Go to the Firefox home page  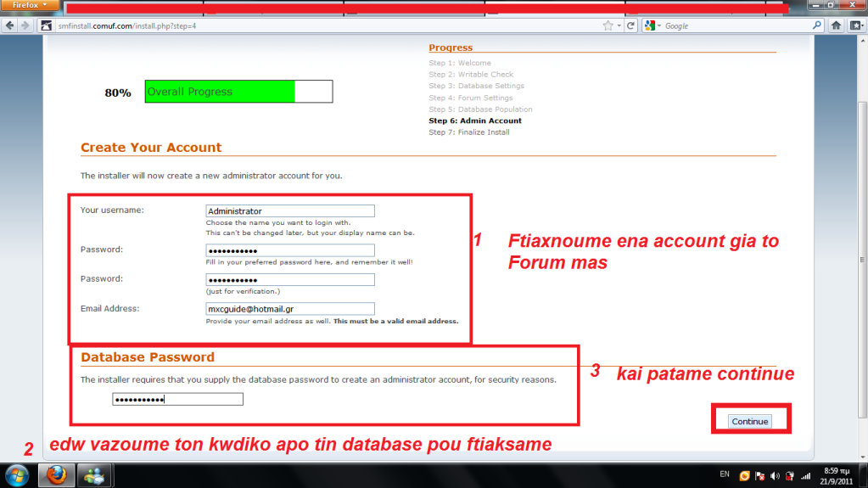tap(837, 26)
